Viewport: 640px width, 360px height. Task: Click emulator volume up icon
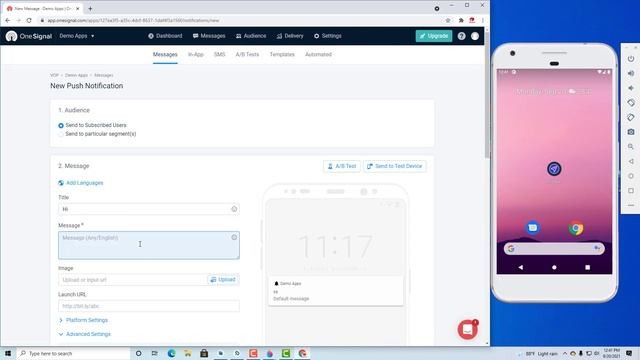coord(631,73)
